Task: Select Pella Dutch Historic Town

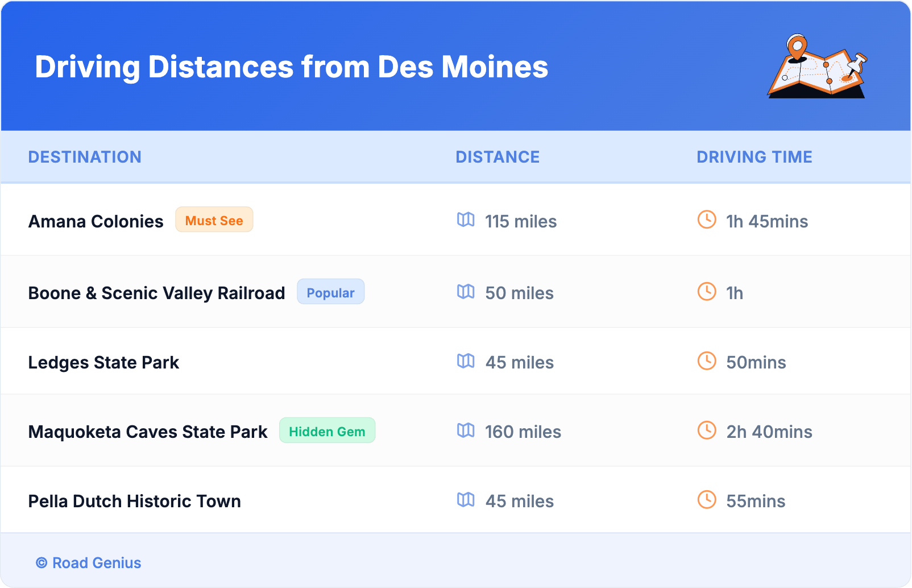Action: (x=134, y=501)
